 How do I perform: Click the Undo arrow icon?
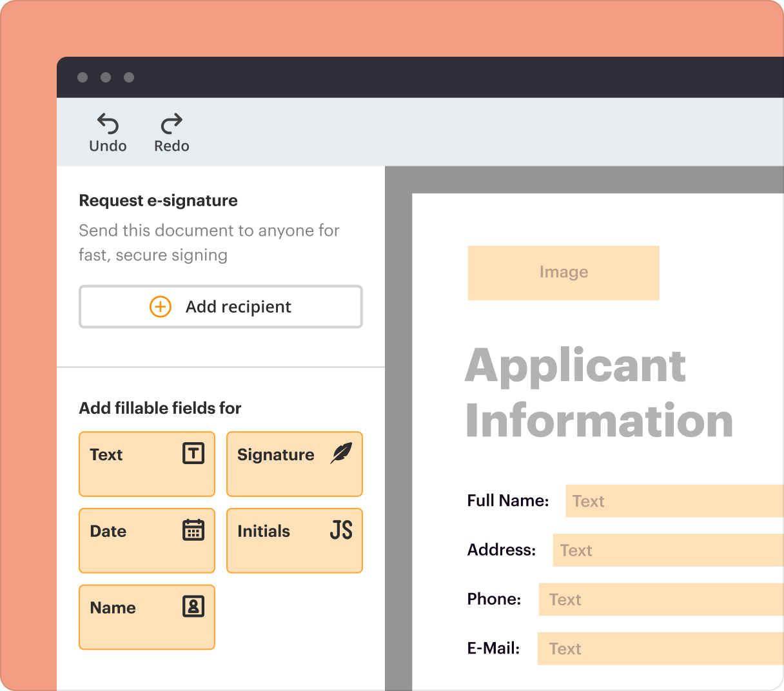[x=107, y=124]
